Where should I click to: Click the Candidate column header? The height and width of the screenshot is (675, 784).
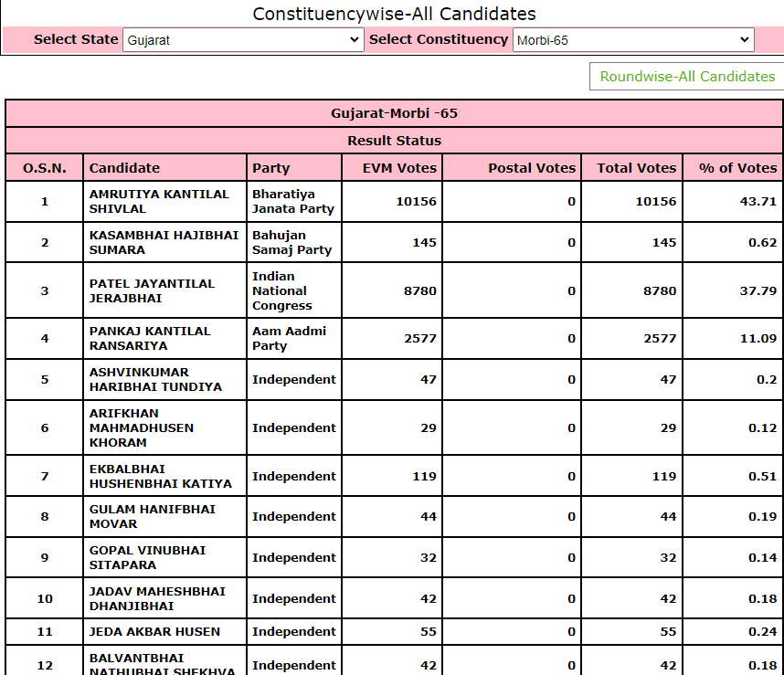coord(165,167)
